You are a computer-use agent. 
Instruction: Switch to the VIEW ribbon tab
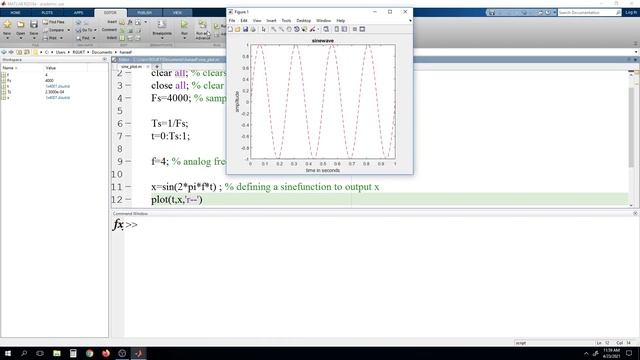click(177, 13)
